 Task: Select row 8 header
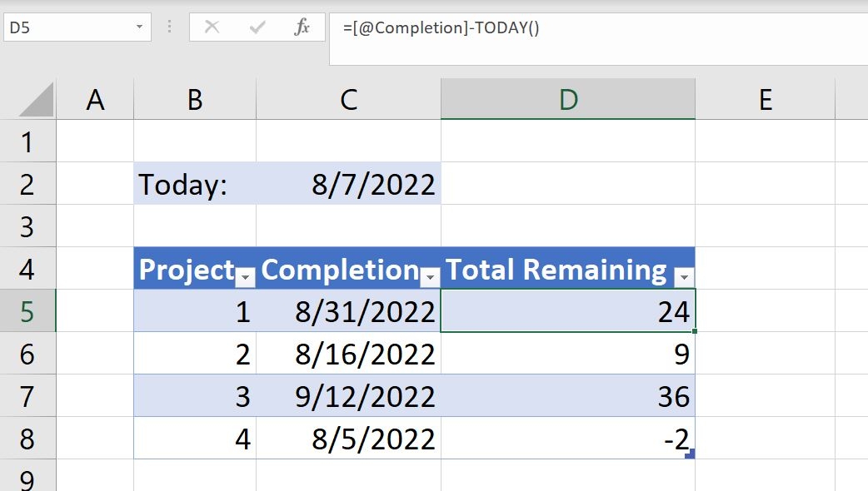coord(27,439)
